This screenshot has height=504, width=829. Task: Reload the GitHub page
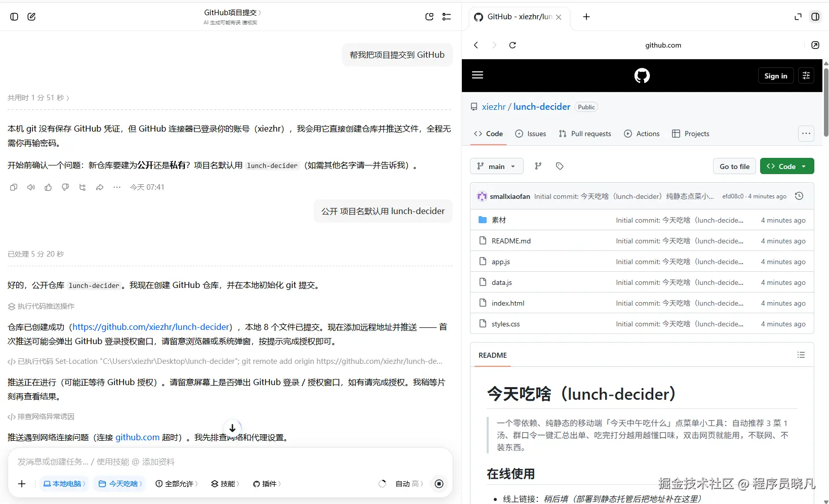coord(512,45)
